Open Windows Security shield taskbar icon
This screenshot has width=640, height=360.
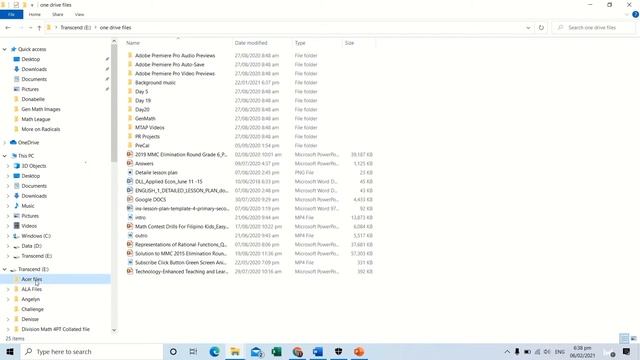pos(338,352)
